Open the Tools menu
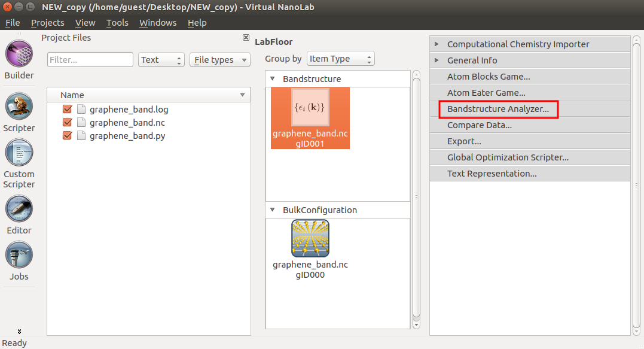Image resolution: width=644 pixels, height=349 pixels. [x=117, y=23]
